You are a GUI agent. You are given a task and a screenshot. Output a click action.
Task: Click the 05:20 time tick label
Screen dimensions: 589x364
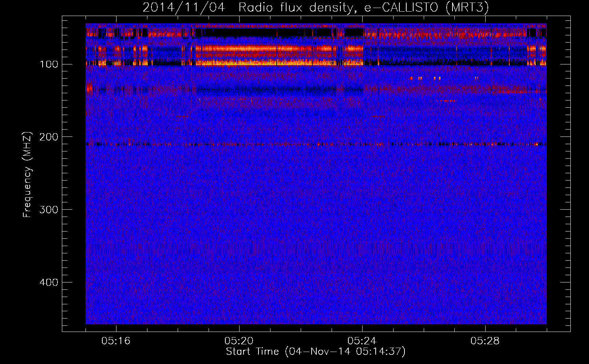239,341
